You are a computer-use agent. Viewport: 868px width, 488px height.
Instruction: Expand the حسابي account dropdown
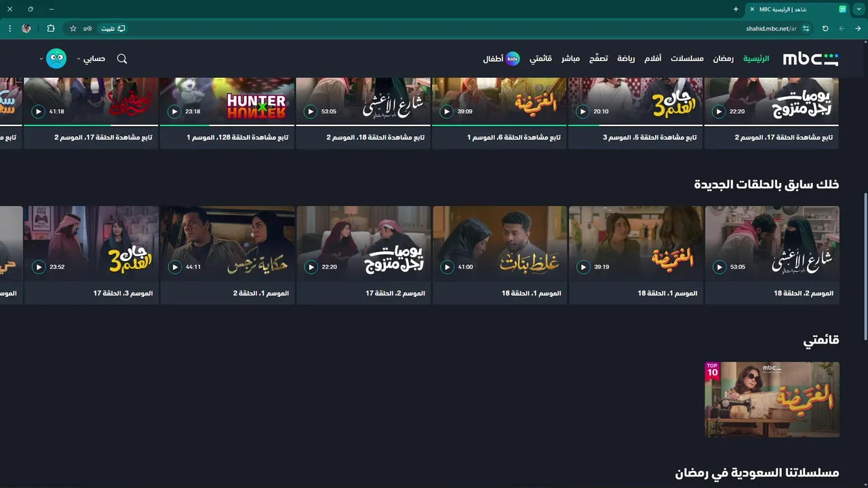91,59
